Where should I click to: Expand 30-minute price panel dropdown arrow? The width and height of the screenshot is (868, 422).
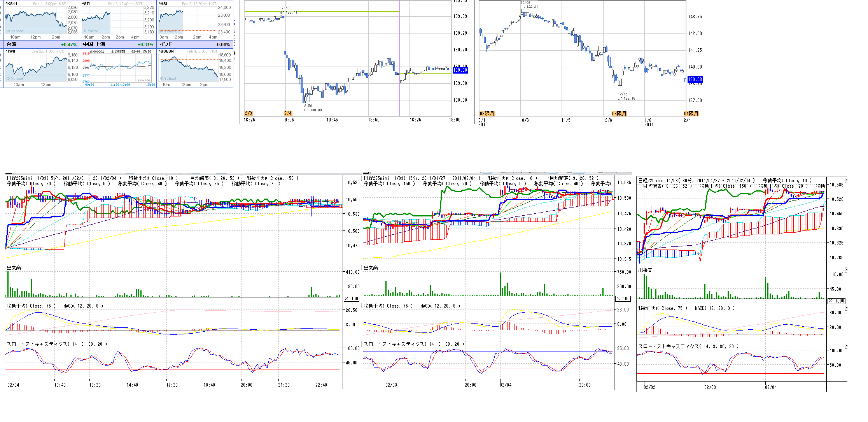click(846, 181)
